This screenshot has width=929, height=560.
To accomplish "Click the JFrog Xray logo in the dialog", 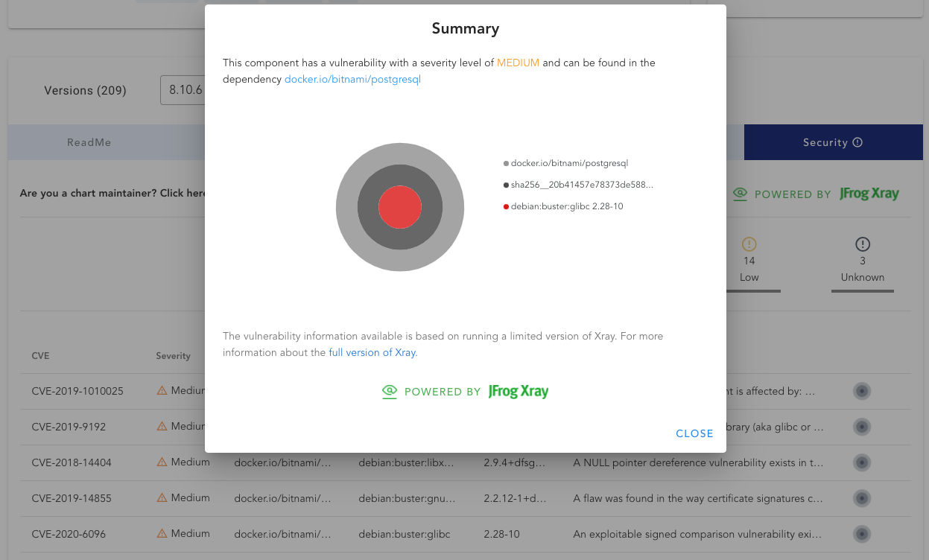I will 519,391.
